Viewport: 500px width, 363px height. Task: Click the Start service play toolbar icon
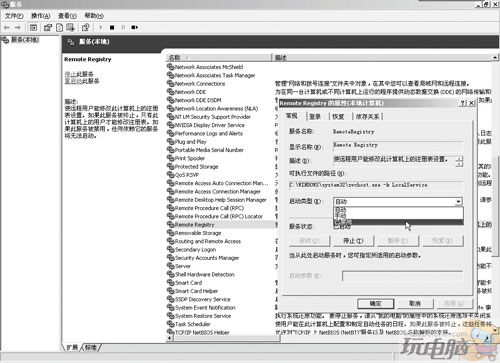[x=101, y=28]
